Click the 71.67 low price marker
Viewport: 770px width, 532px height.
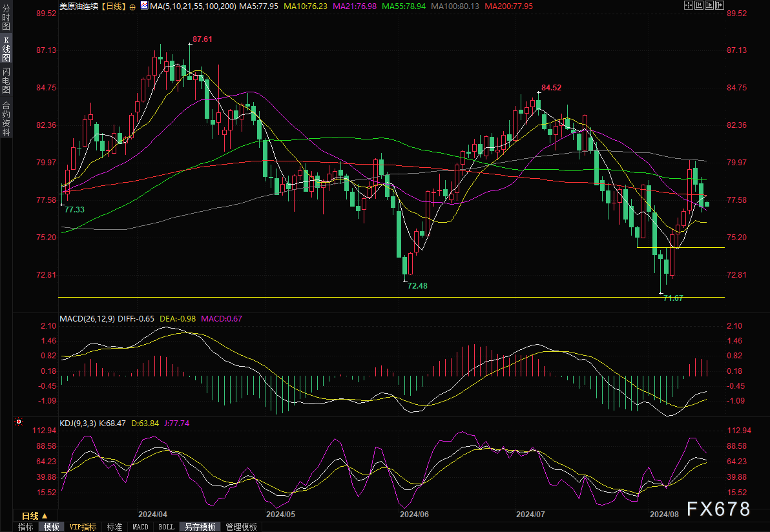pyautogui.click(x=673, y=298)
